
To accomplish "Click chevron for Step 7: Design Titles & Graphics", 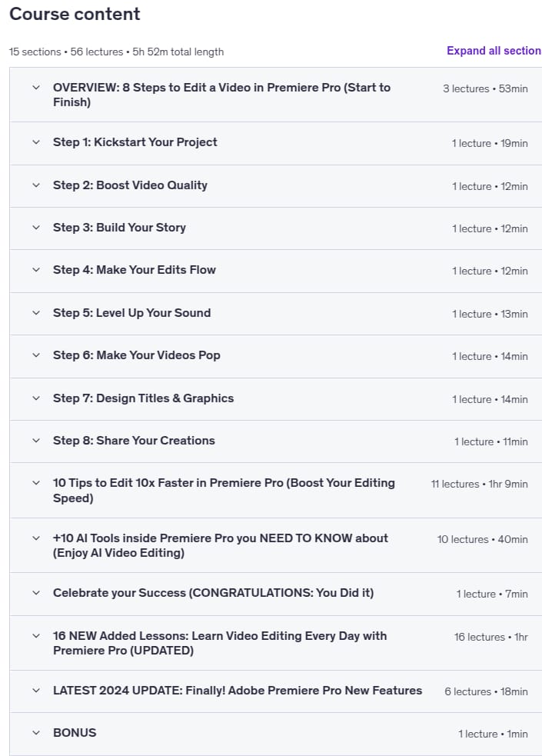I will [36, 398].
